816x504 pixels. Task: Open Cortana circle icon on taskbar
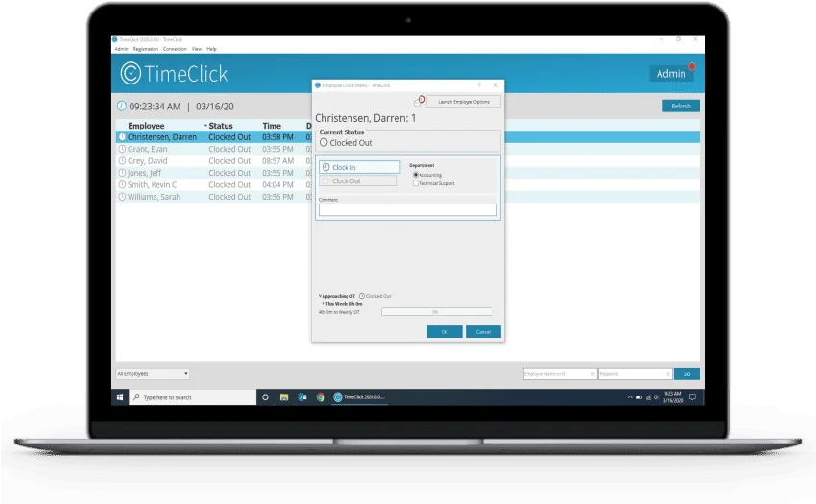(x=265, y=397)
